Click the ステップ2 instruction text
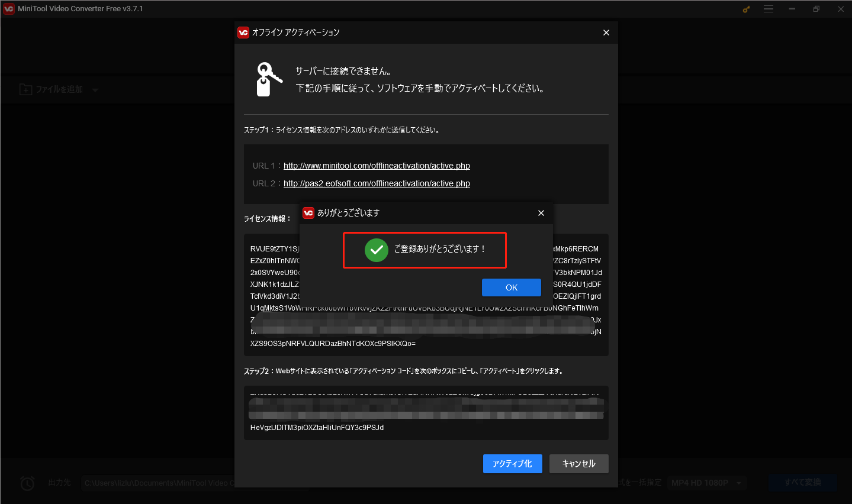The width and height of the screenshot is (852, 504). pos(404,371)
